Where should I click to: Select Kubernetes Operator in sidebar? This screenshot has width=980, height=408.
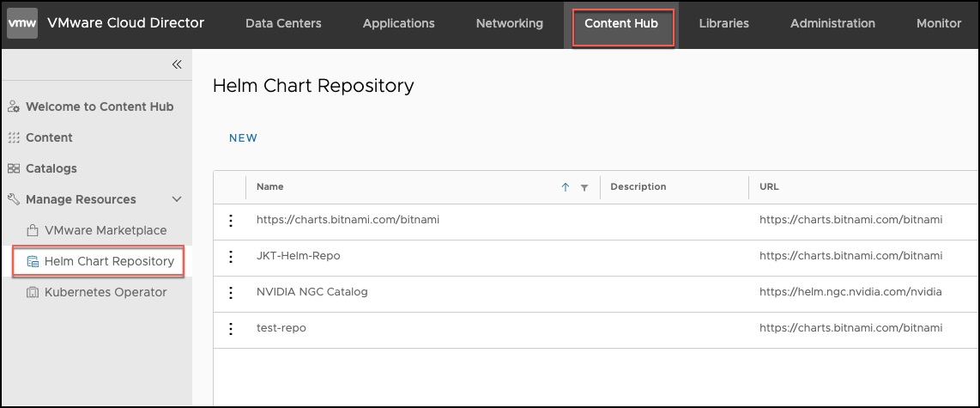point(105,292)
